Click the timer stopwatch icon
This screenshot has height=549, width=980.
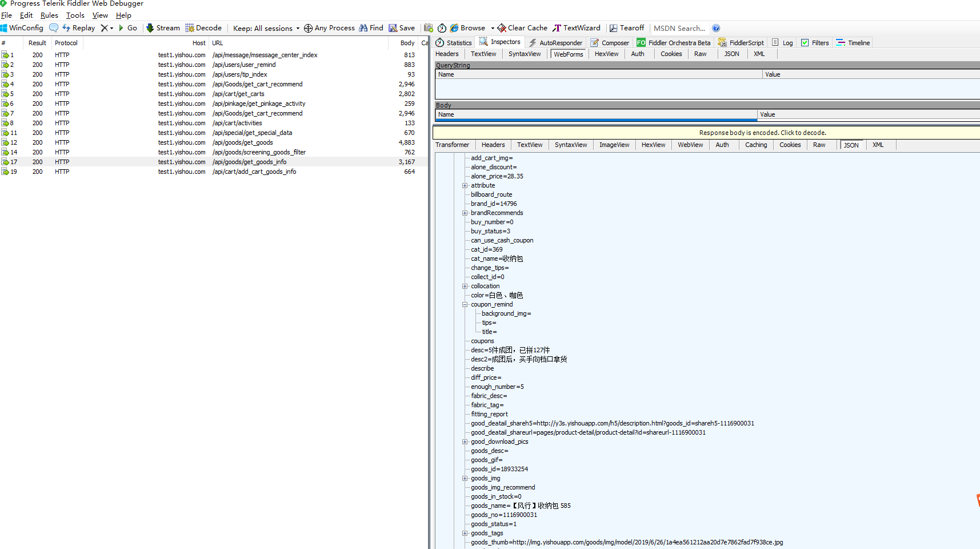(442, 28)
